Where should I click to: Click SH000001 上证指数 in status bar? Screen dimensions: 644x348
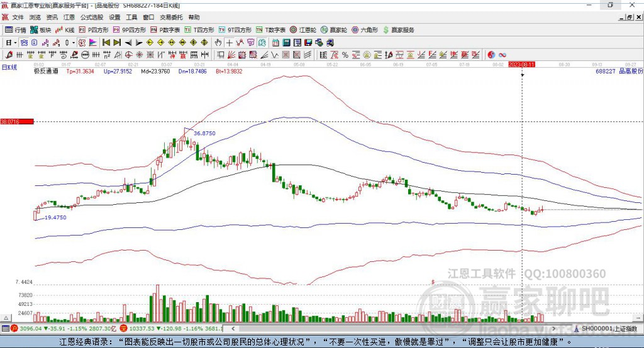609,329
